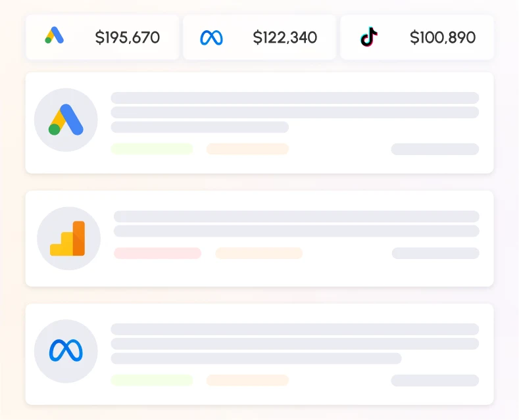Click the $100,890 spend amount

click(x=443, y=37)
